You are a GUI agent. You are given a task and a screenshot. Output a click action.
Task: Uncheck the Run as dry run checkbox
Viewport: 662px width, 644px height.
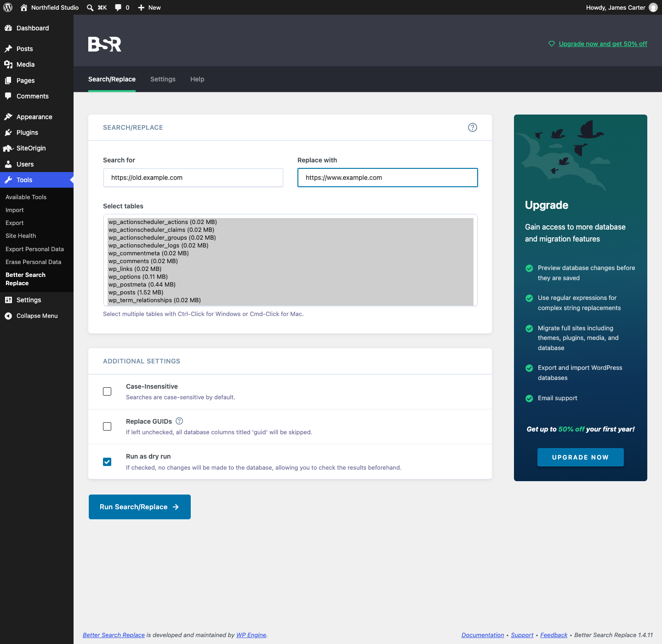pos(107,462)
